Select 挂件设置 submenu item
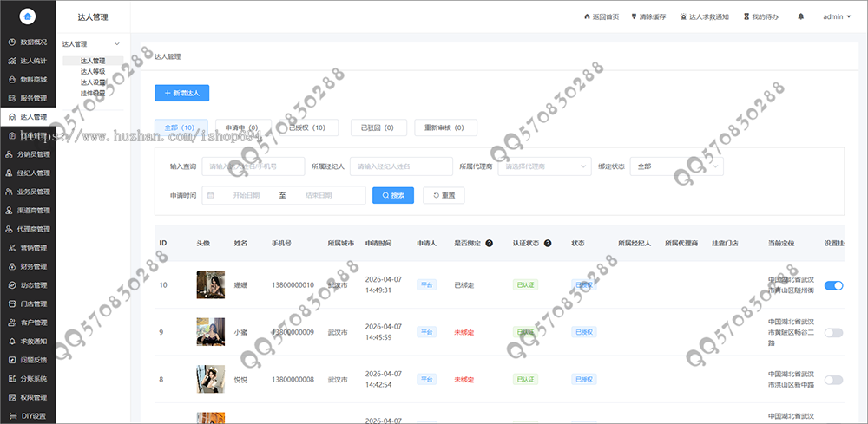The width and height of the screenshot is (868, 424). click(x=93, y=93)
